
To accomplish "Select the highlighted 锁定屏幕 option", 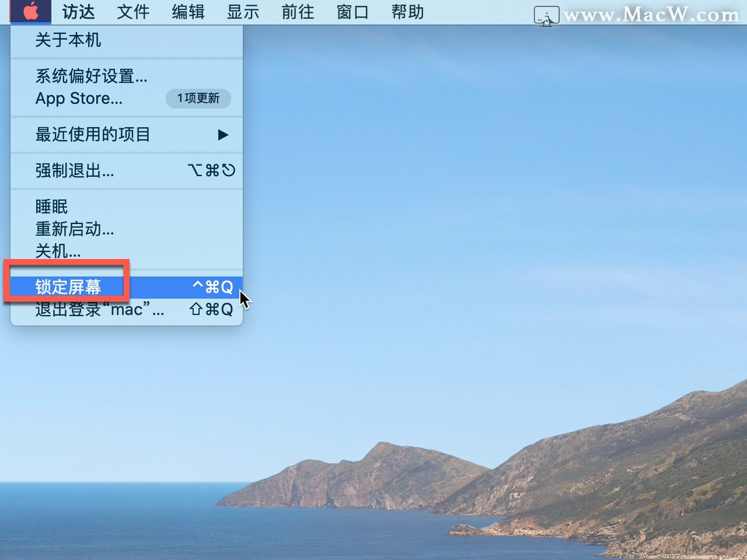I will click(x=68, y=286).
